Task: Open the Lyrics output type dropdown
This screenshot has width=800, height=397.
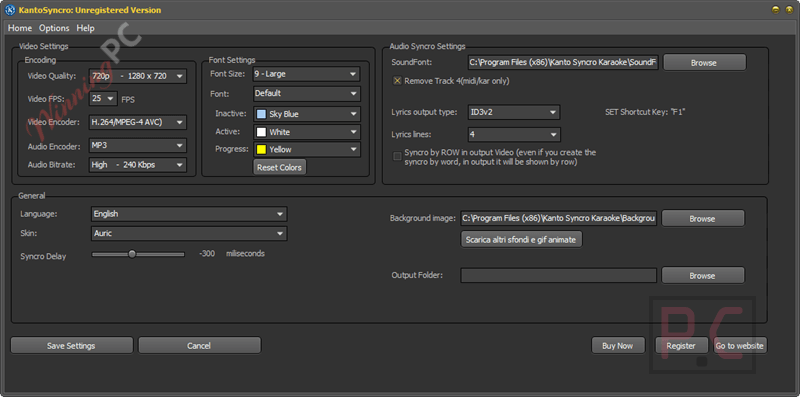Action: [x=514, y=112]
